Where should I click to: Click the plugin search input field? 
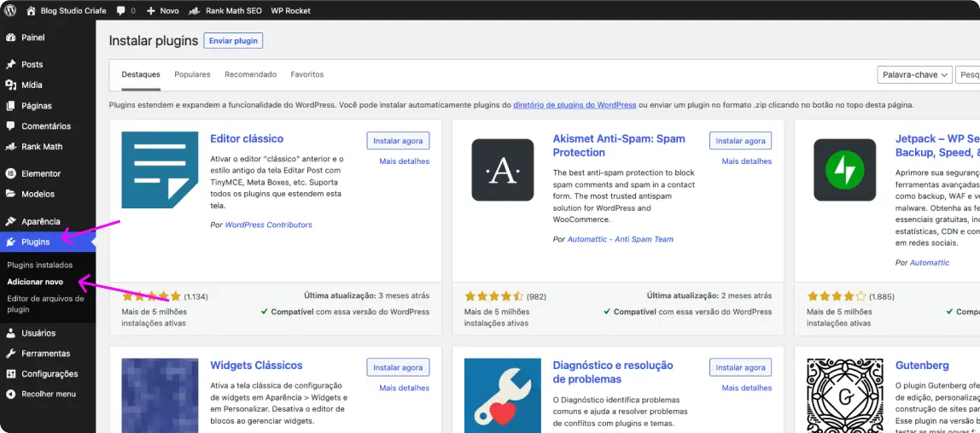coord(967,74)
